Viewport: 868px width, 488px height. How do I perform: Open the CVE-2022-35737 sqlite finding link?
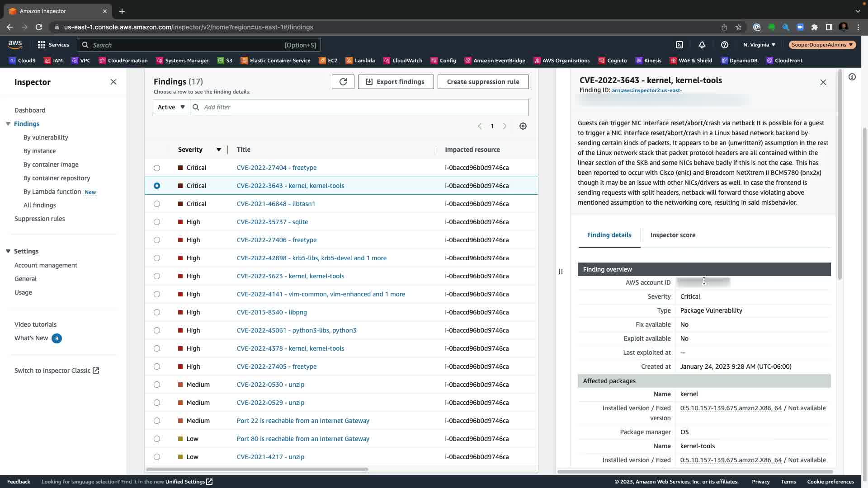click(x=272, y=222)
